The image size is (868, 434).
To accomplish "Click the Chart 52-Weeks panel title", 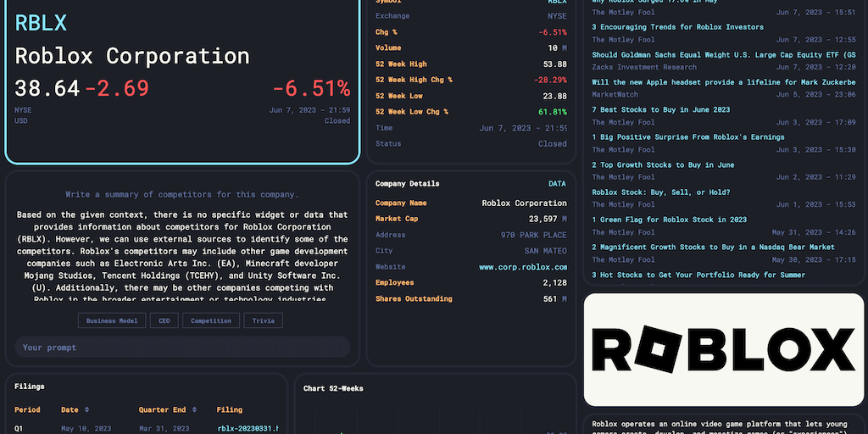I will (333, 388).
